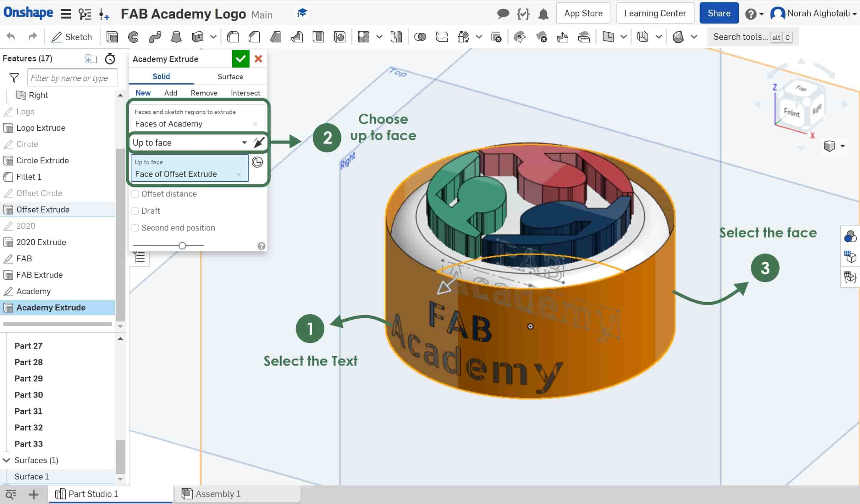
Task: Open the Onshape main hamburger menu
Action: pos(65,14)
